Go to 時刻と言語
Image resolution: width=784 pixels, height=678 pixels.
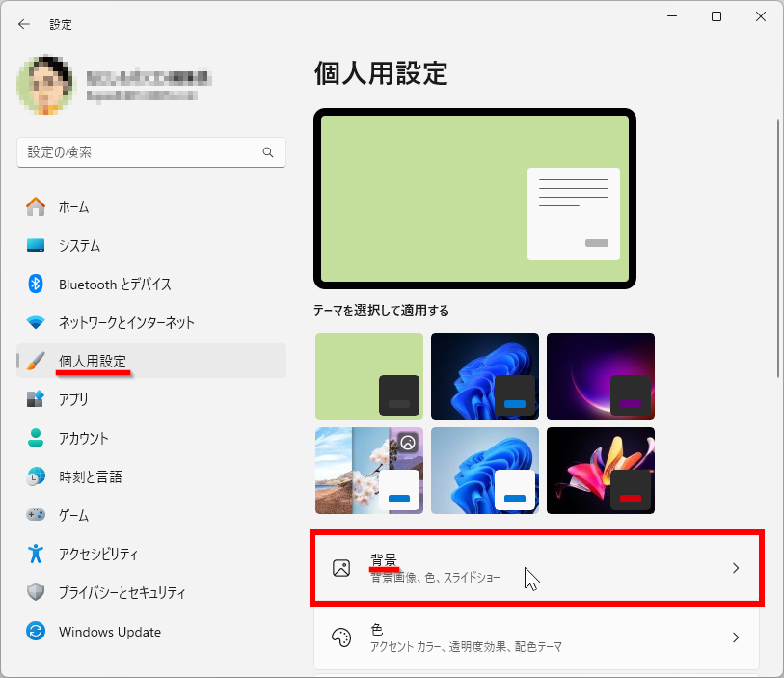[x=151, y=476]
